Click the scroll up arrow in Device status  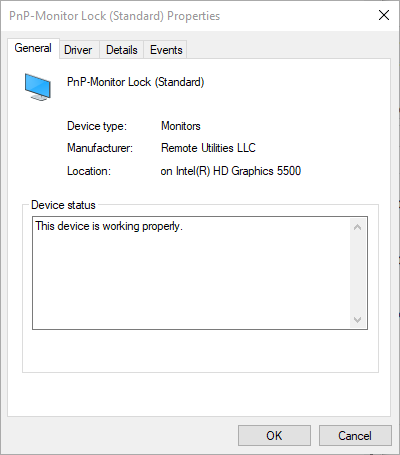[x=358, y=227]
